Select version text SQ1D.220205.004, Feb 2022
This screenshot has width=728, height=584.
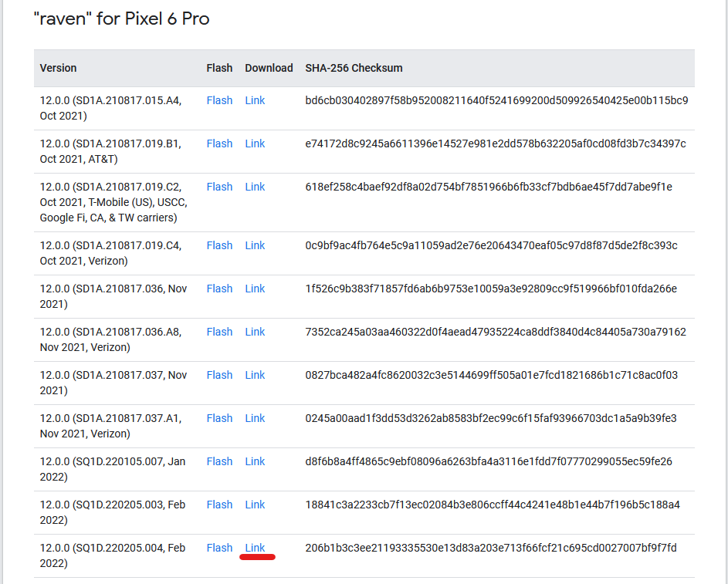point(113,555)
